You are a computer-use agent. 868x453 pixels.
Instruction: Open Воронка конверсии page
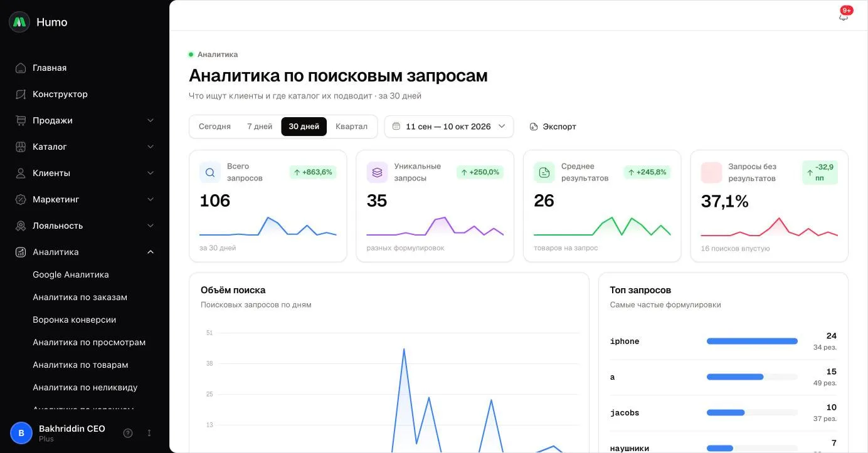[x=75, y=320]
